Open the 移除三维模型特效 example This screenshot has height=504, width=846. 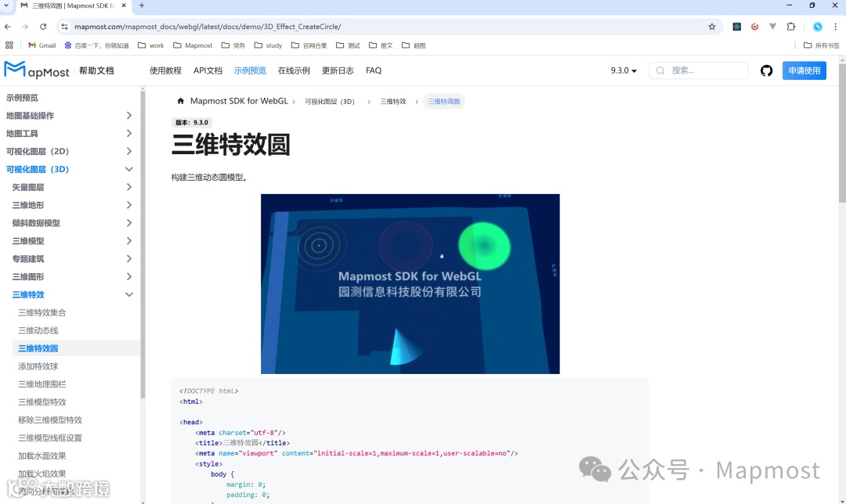click(50, 420)
